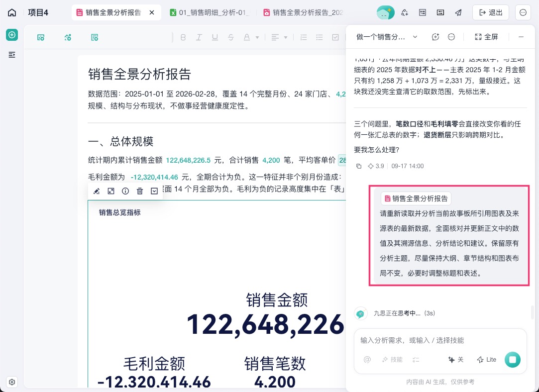
Task: Select the active 销售全景分析报告 tab
Action: [116, 13]
